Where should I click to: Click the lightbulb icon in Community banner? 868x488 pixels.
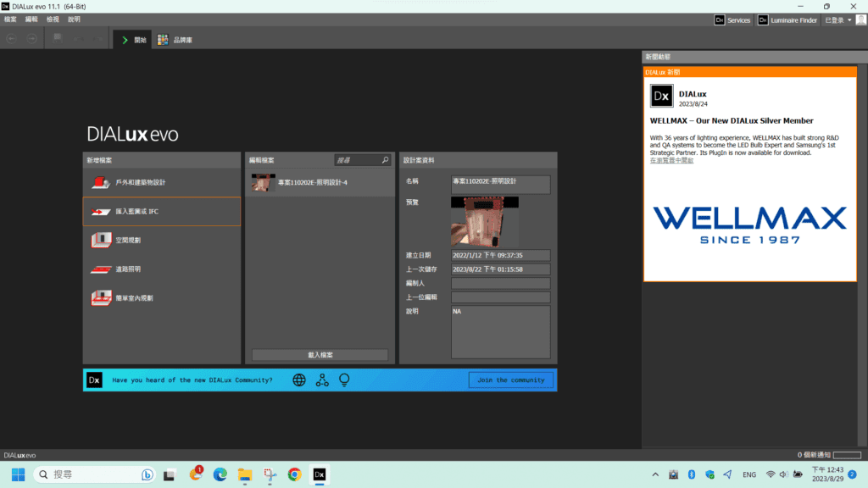(344, 380)
